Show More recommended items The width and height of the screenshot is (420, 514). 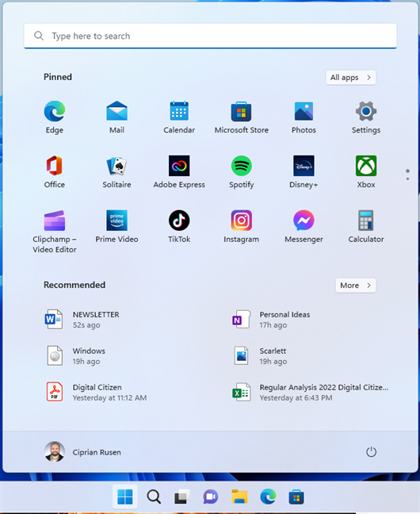(356, 286)
